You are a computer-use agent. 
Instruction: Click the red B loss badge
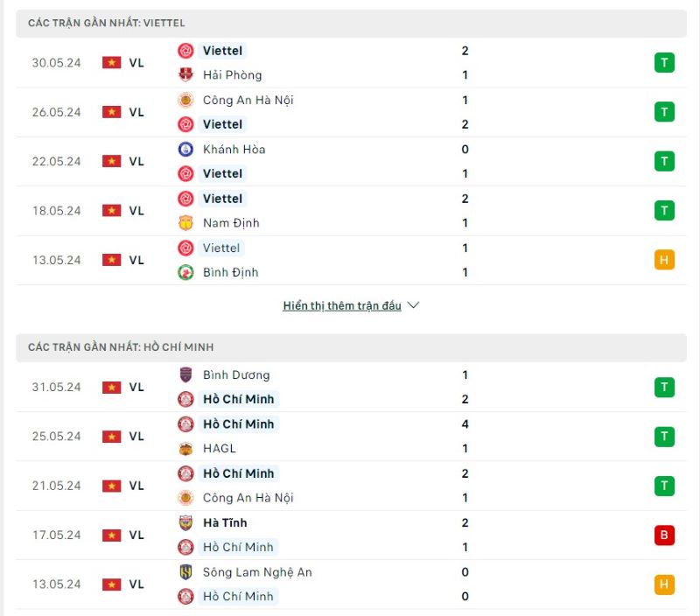[x=664, y=535]
